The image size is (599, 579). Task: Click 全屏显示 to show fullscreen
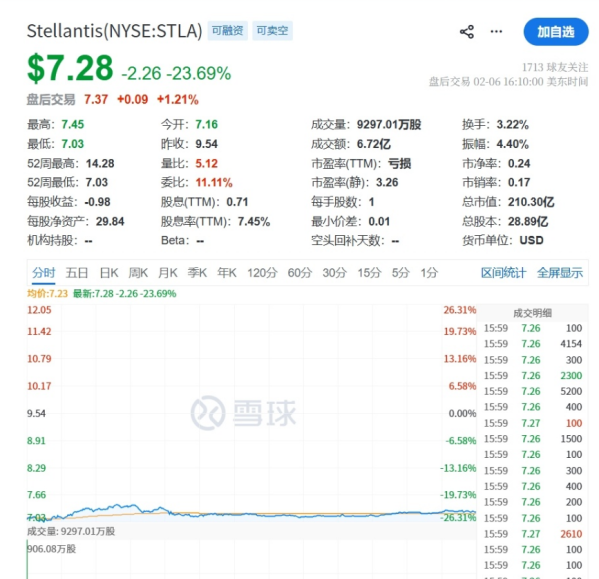[x=560, y=273]
